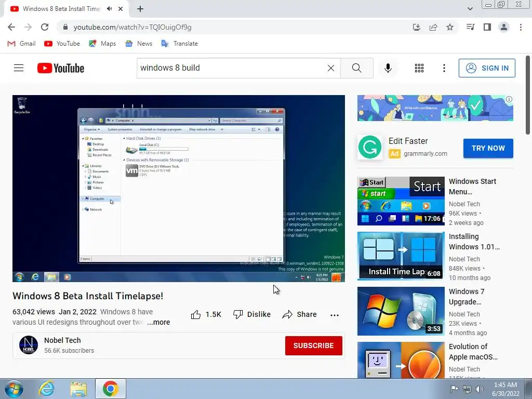
Task: Open 'Windows 7 Upgrade…' video title
Action: coord(467,297)
